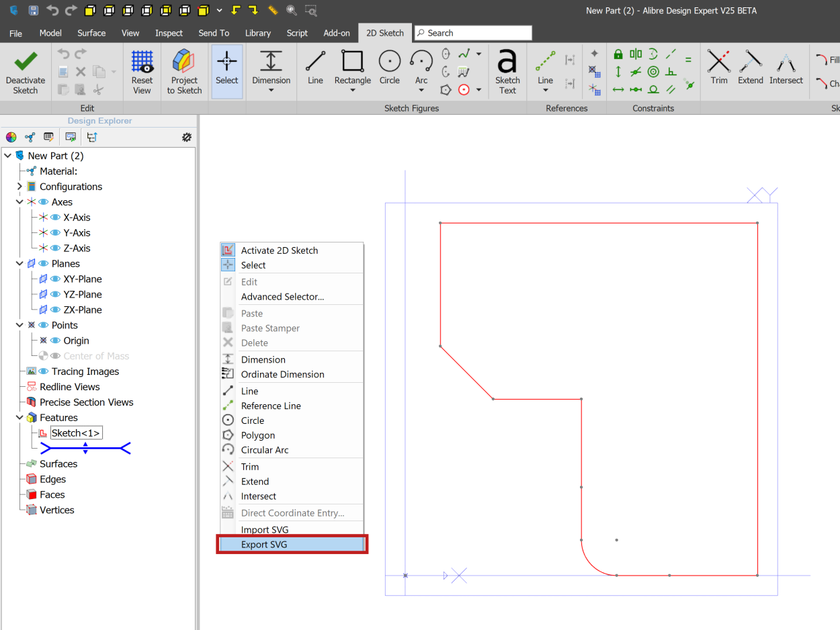Screen dimensions: 840x630
Task: Switch to the Model ribbon tab
Action: (50, 33)
